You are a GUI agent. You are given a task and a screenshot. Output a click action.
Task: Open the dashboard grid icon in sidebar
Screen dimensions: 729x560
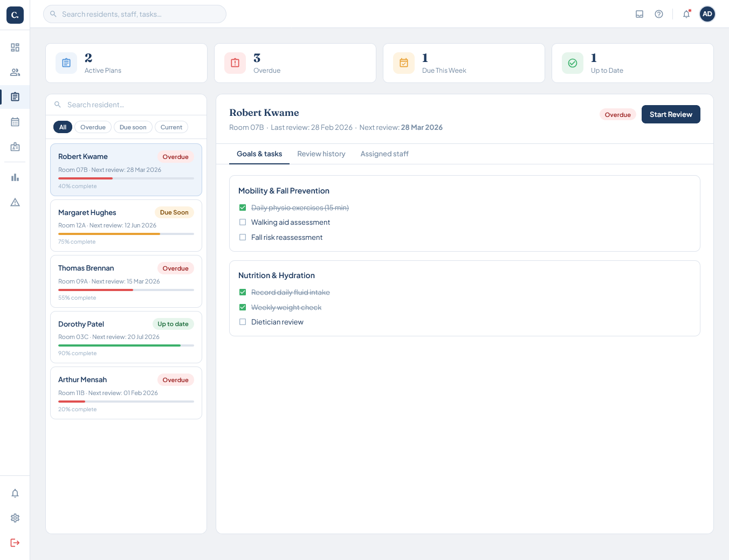(15, 47)
